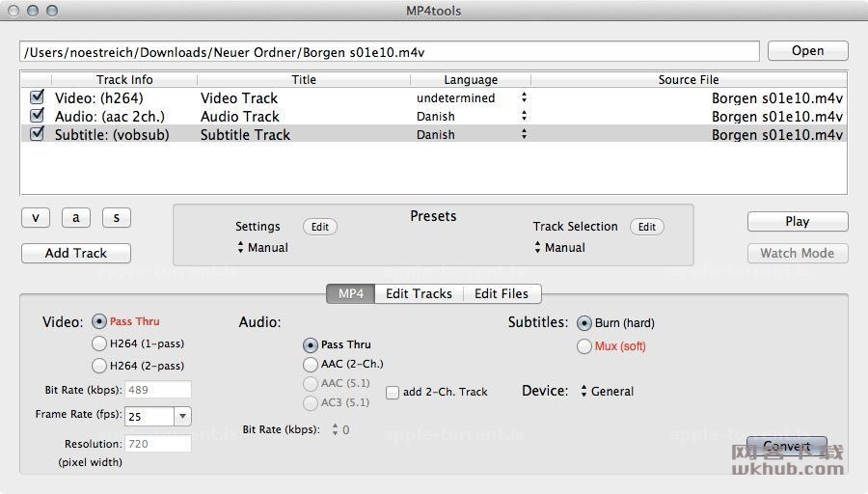
Task: Select AAC (5.1) audio option
Action: tap(311, 383)
